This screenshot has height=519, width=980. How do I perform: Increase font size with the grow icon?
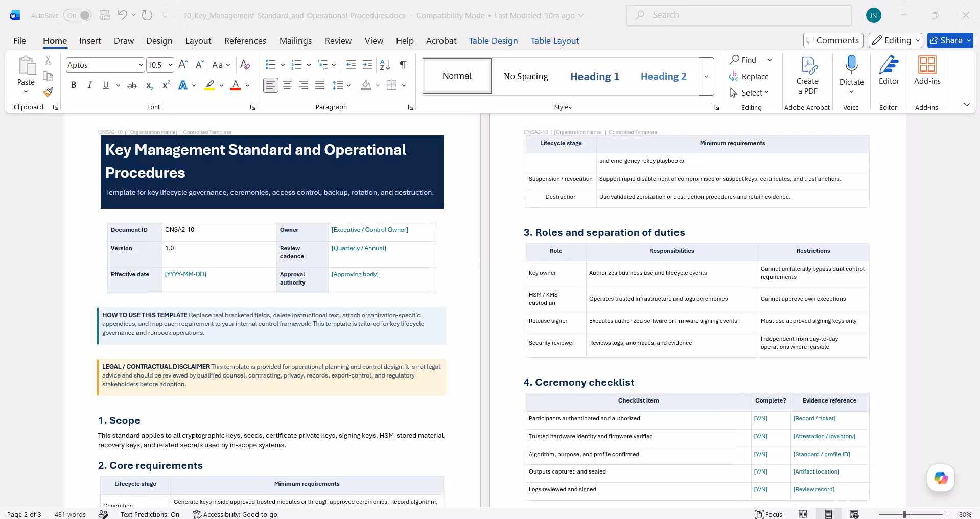tap(183, 65)
